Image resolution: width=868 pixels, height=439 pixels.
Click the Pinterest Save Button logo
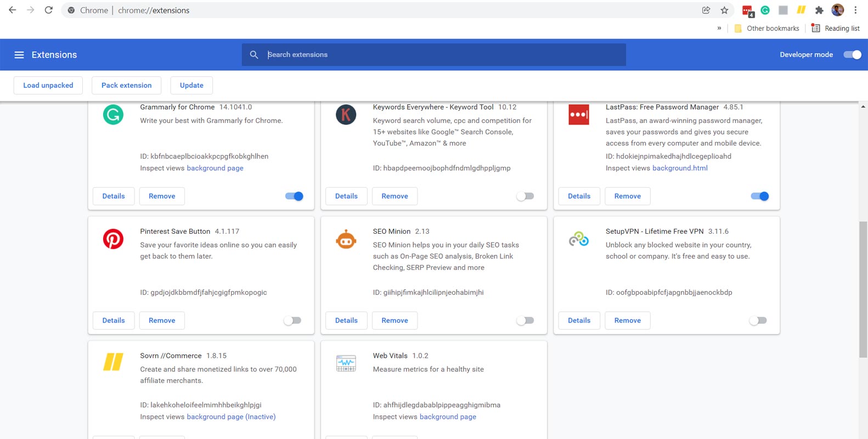pyautogui.click(x=113, y=239)
